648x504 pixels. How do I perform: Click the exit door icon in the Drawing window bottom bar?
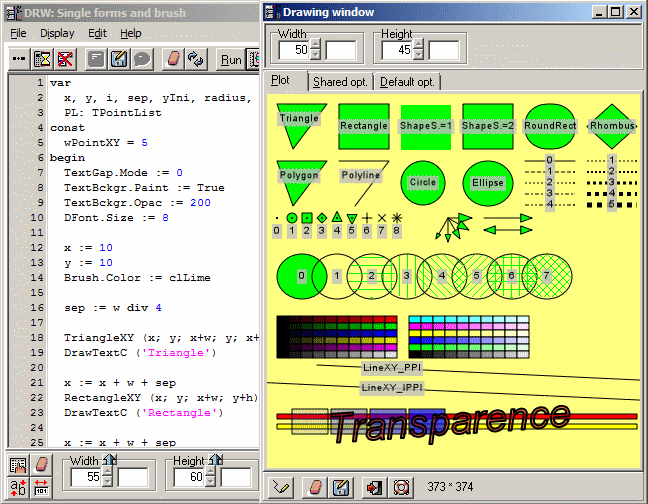[x=375, y=487]
